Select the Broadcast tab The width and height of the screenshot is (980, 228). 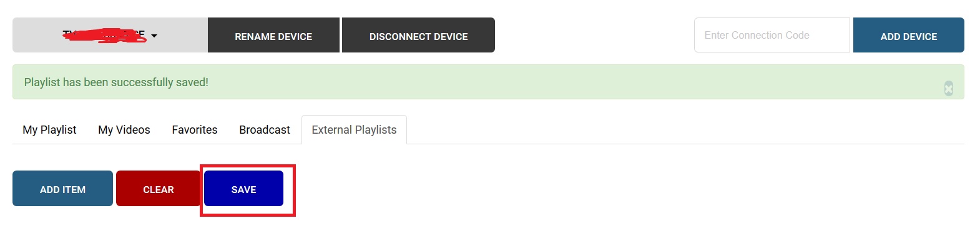[x=265, y=129]
